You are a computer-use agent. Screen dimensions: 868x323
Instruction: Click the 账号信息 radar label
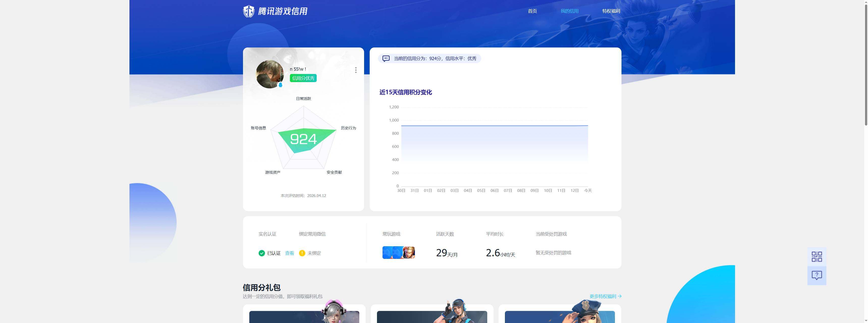(258, 128)
